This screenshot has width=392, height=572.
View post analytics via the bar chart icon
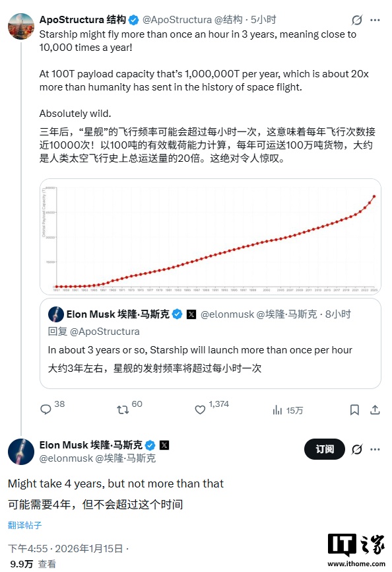pyautogui.click(x=279, y=410)
